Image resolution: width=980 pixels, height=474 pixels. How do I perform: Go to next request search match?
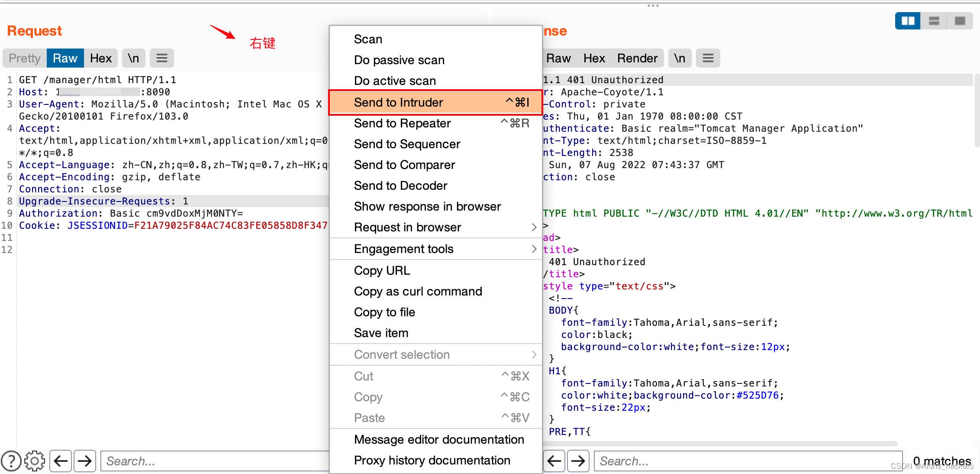85,461
